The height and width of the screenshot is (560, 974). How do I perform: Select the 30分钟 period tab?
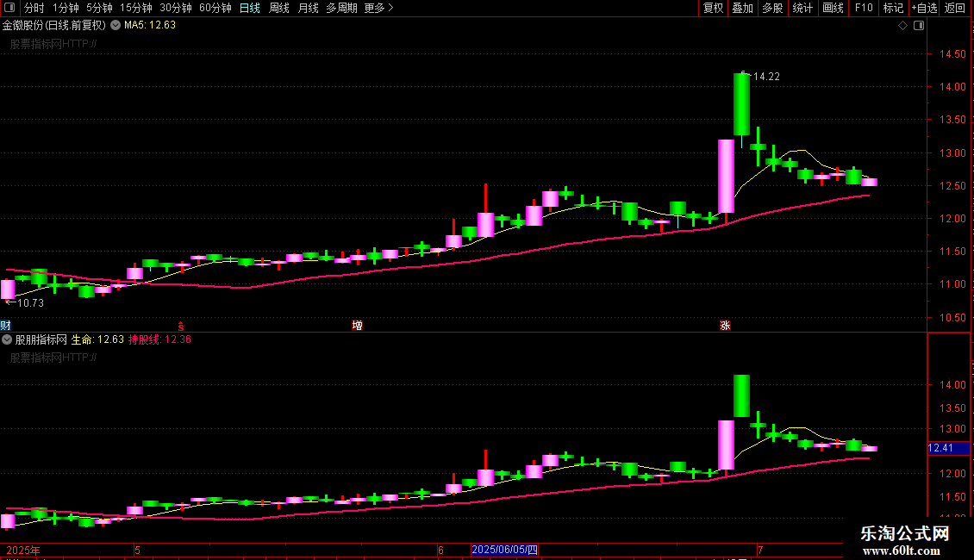point(176,8)
